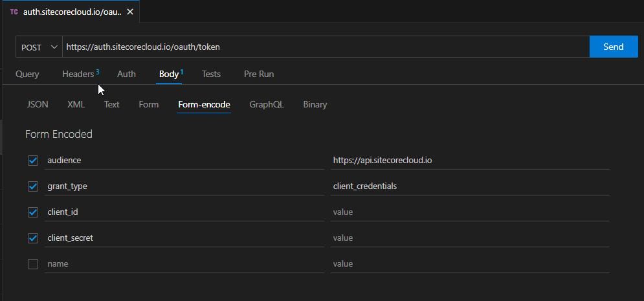Edit the https://api.sitecorecloud.io value field
The width and height of the screenshot is (644, 301).
click(x=470, y=160)
